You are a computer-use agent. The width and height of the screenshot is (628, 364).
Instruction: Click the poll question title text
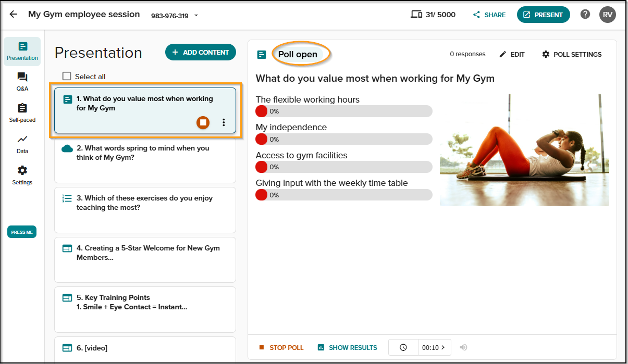pos(375,79)
